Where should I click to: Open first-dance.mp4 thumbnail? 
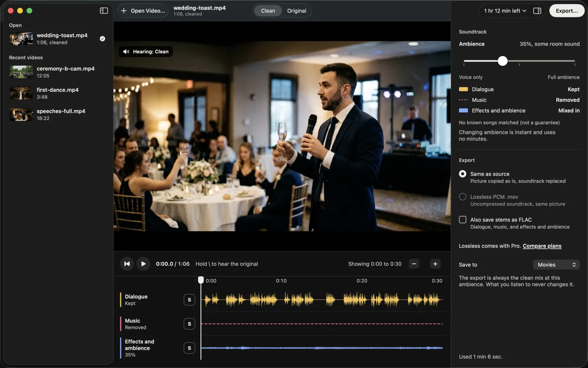point(21,93)
